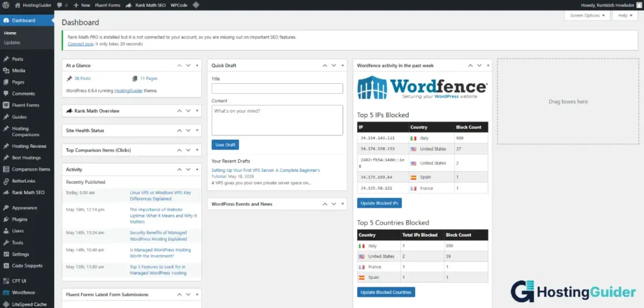Viewport: 644px width, 308px height.
Task: Open the comments bubble in admin bar
Action: [x=60, y=5]
